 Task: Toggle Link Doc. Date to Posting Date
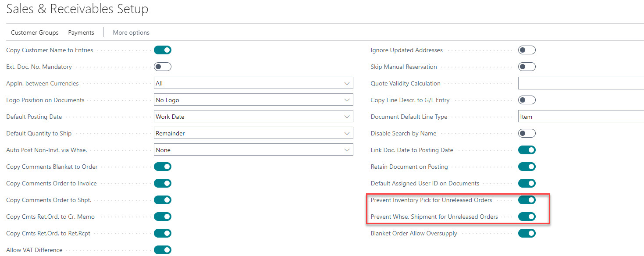[527, 150]
